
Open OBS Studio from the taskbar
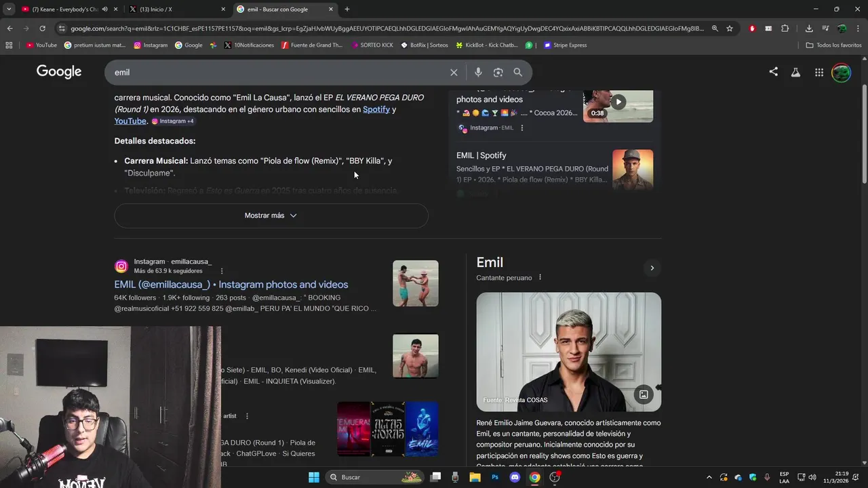point(555,477)
